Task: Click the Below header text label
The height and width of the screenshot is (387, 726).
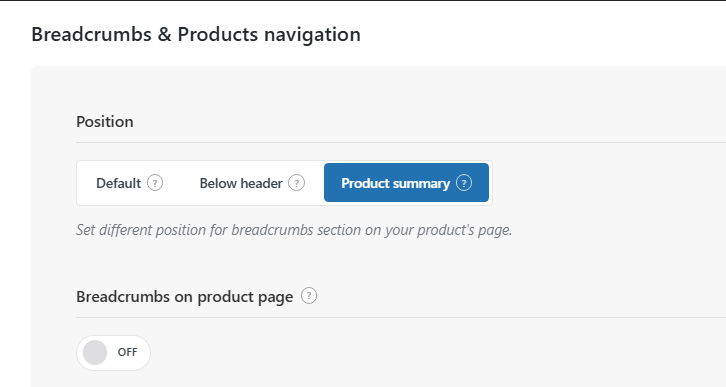Action: click(x=241, y=183)
